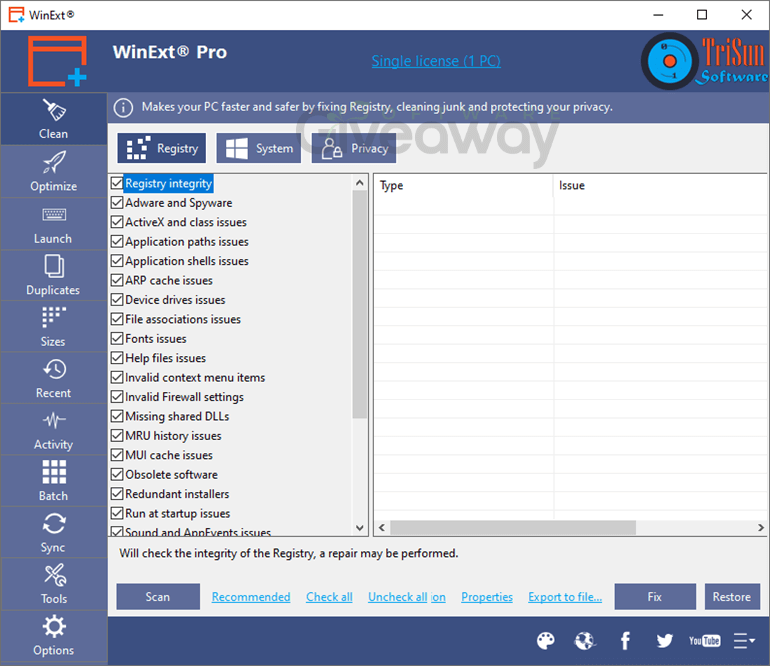Switch to the Privacy tab

click(x=354, y=148)
